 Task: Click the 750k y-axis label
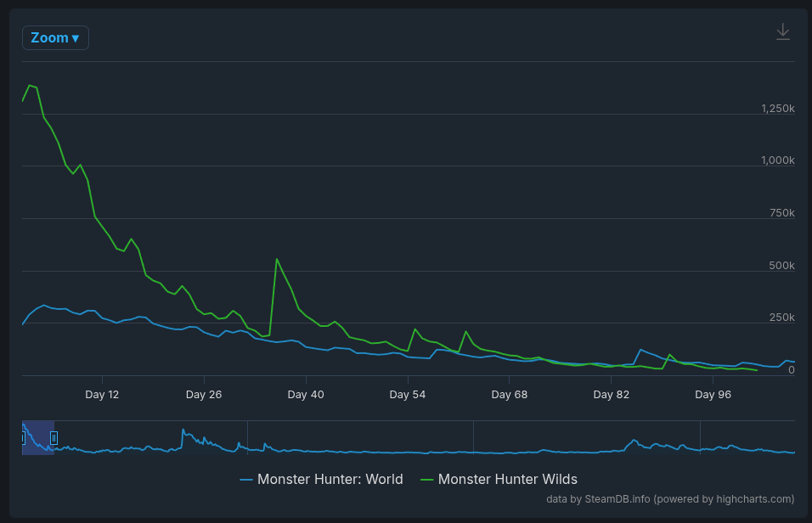click(x=782, y=213)
